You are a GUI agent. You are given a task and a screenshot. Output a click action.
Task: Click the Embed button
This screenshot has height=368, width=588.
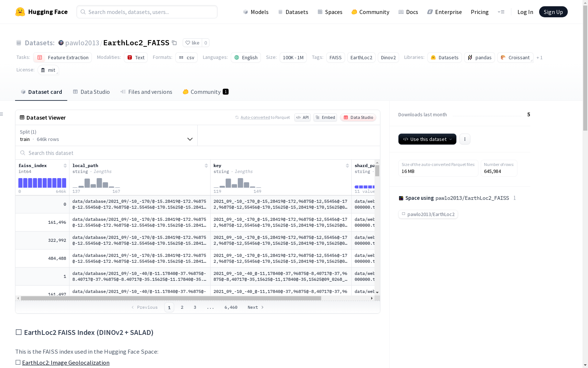[325, 117]
